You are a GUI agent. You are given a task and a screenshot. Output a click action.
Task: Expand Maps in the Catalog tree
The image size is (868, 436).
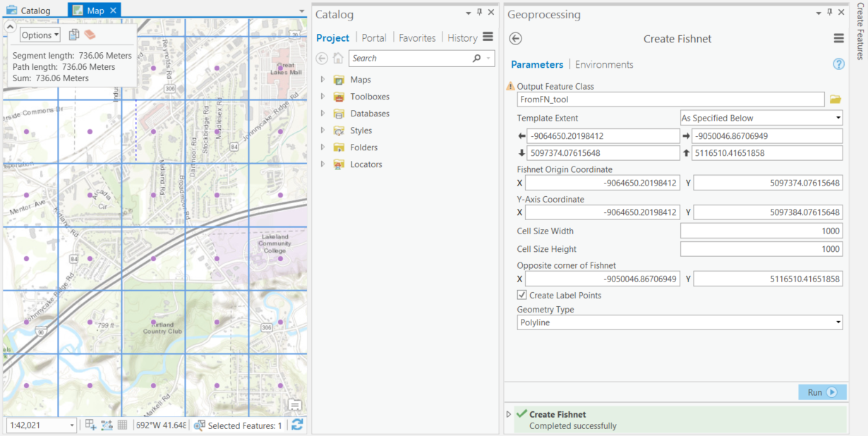323,80
